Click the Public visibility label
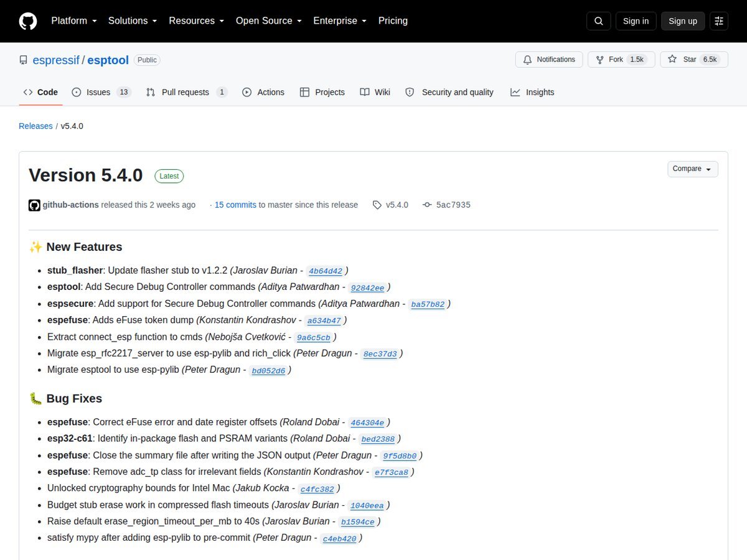The height and width of the screenshot is (560, 747). tap(147, 60)
